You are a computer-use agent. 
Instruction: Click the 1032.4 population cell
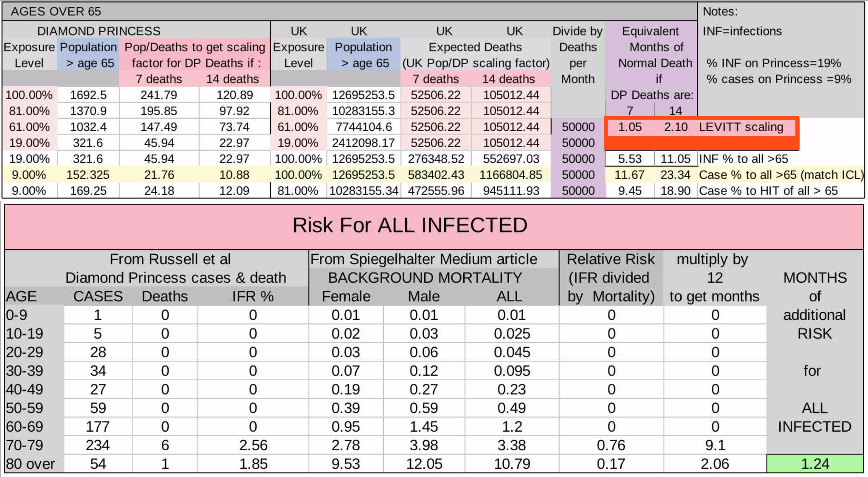[88, 127]
